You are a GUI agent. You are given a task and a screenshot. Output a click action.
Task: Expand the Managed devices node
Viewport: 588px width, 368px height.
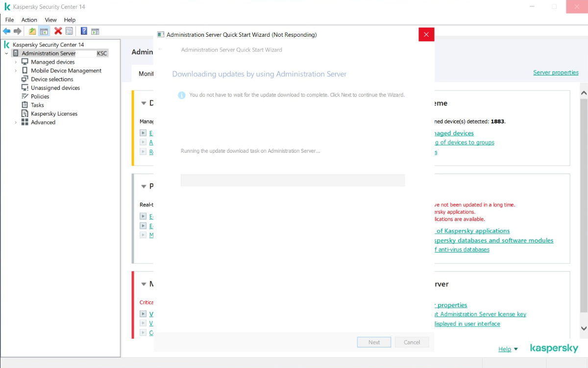click(16, 62)
